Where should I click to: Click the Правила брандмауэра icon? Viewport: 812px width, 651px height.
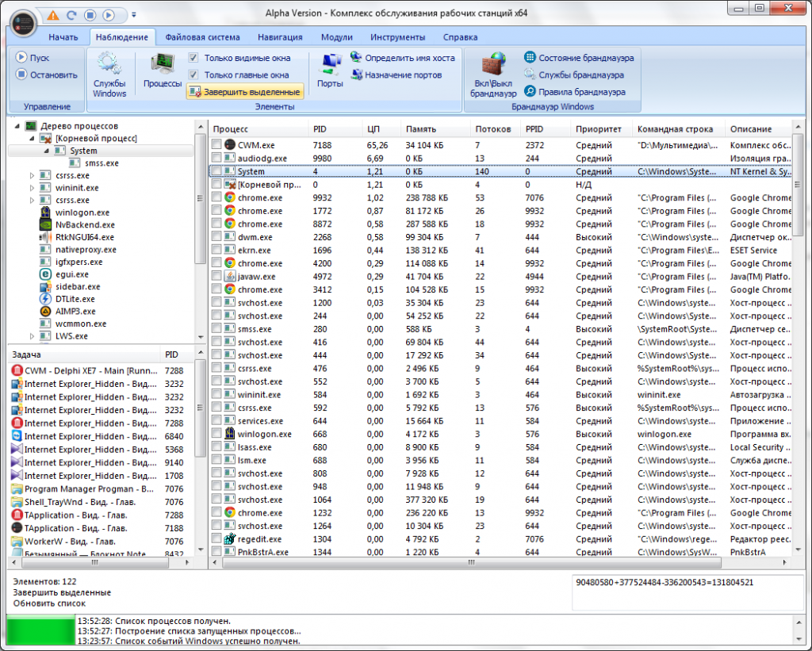(x=530, y=92)
